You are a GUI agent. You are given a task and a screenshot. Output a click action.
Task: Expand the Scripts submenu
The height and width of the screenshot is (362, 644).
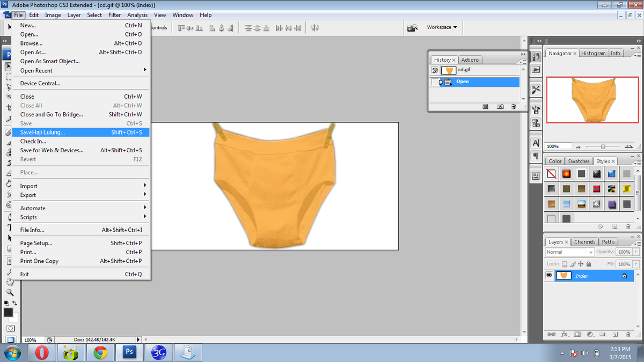(82, 217)
